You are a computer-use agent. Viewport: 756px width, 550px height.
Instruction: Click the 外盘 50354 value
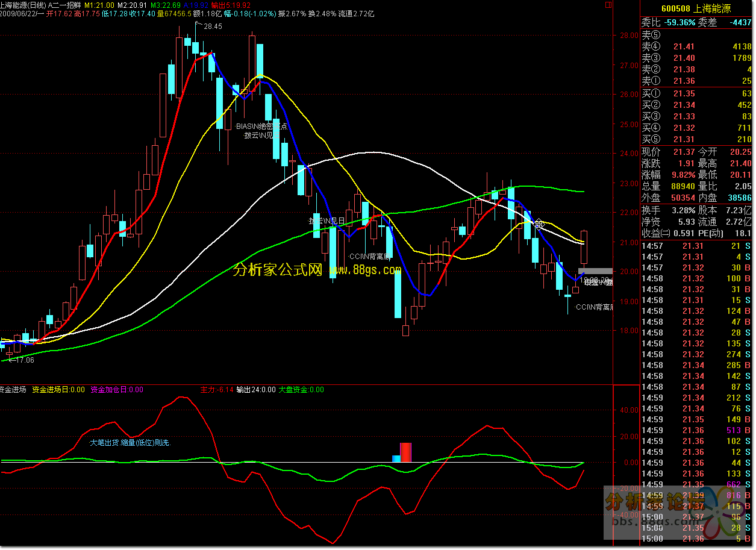point(683,198)
